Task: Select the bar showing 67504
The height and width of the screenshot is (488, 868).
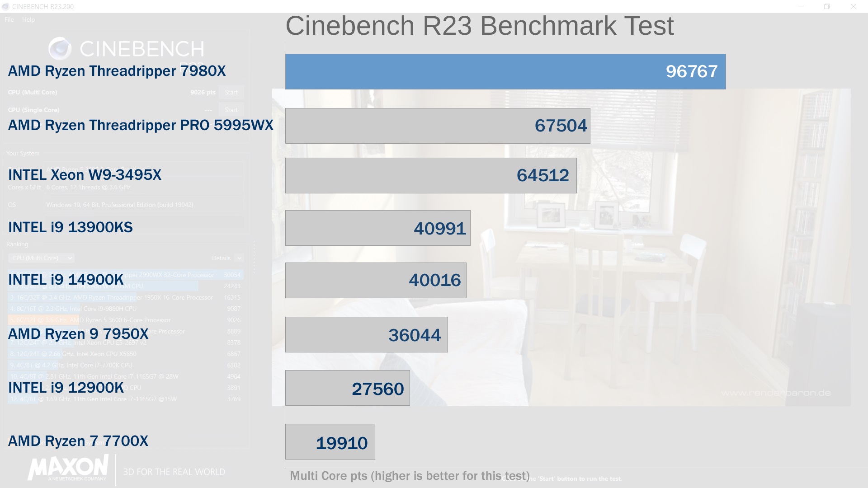Action: pyautogui.click(x=438, y=126)
